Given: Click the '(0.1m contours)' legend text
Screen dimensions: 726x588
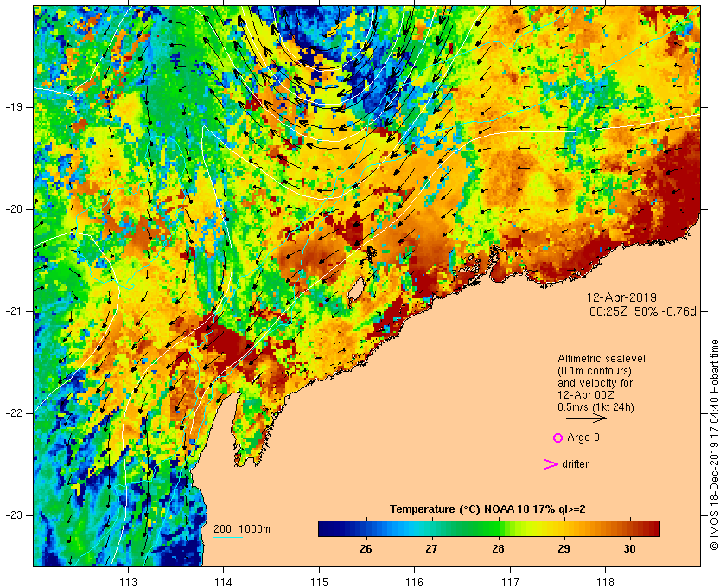Looking at the screenshot, I should click(x=595, y=371).
